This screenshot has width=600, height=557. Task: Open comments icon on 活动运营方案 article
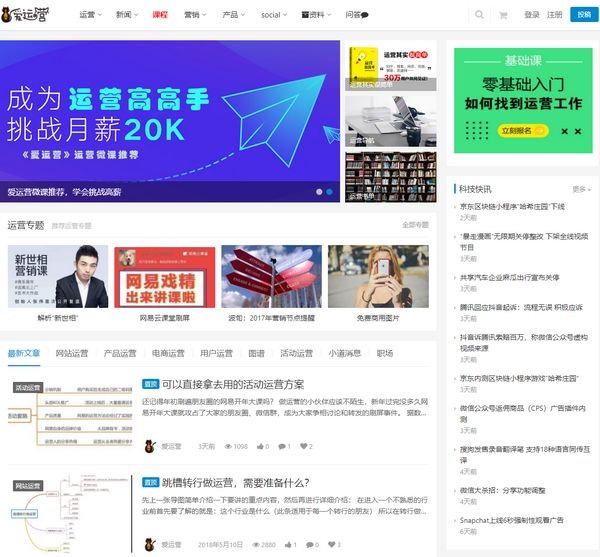pyautogui.click(x=282, y=446)
